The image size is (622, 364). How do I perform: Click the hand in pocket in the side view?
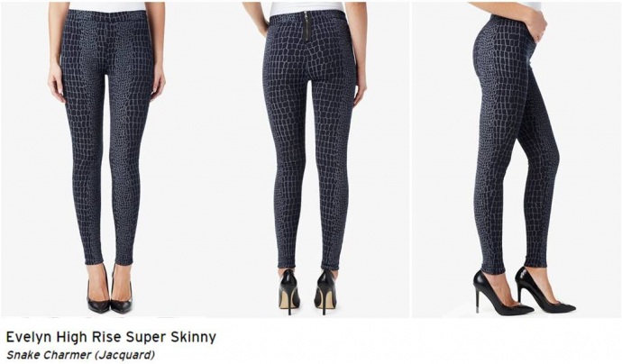(536, 23)
